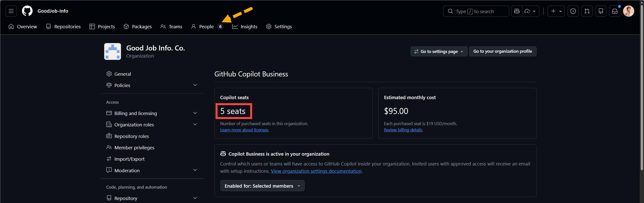Switch to the People tab
The image size is (644, 203).
coord(206,27)
